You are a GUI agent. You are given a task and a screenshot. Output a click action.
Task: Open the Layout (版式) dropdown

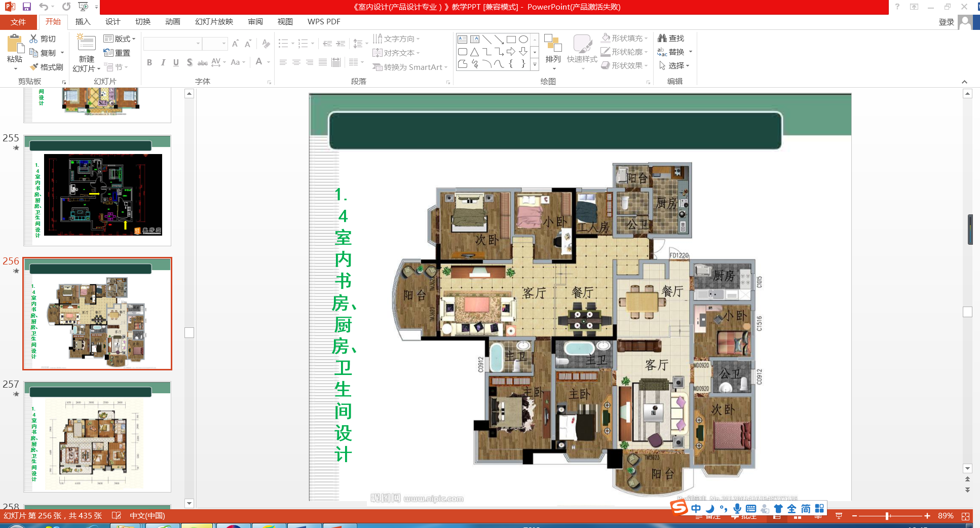120,39
